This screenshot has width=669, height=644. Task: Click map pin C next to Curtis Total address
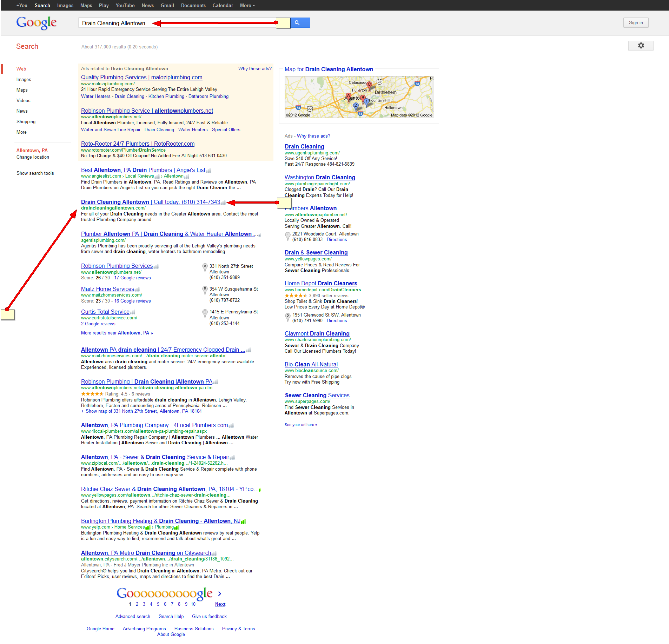pyautogui.click(x=205, y=313)
